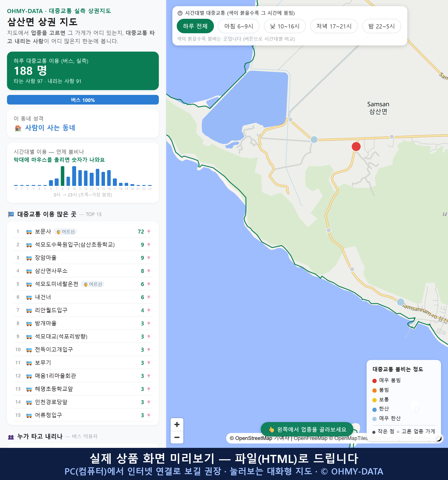Viewport: 448px width, 480px height.
Task: Select the 석모도미네랄온천 stop row
Action: 83,284
